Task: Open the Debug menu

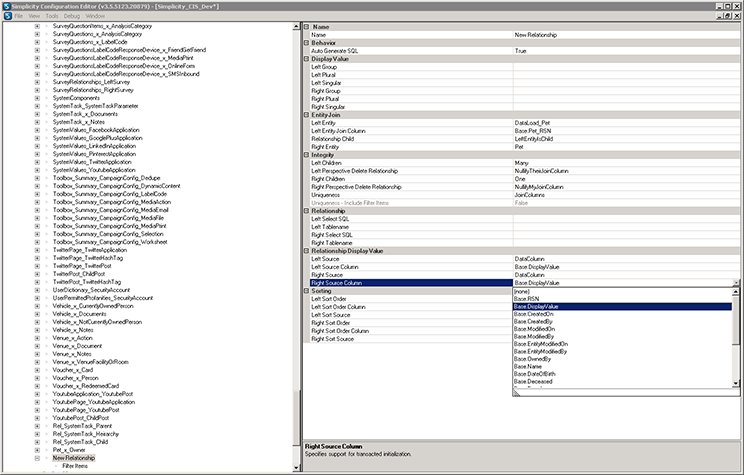Action: point(72,16)
